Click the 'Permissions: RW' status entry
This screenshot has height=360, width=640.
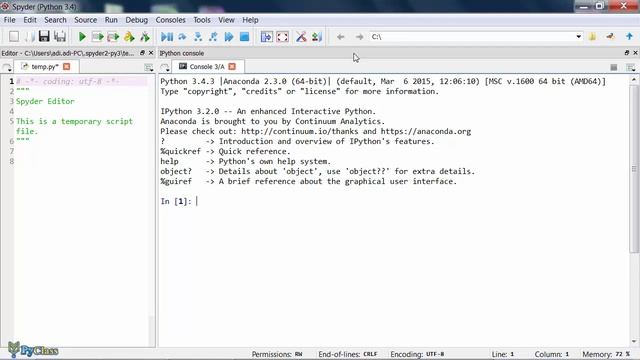277,354
